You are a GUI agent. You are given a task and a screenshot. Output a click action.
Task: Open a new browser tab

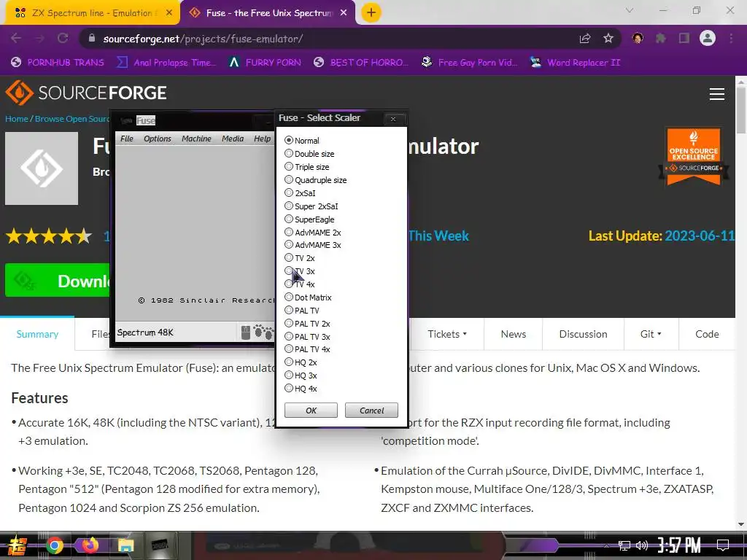pyautogui.click(x=371, y=13)
